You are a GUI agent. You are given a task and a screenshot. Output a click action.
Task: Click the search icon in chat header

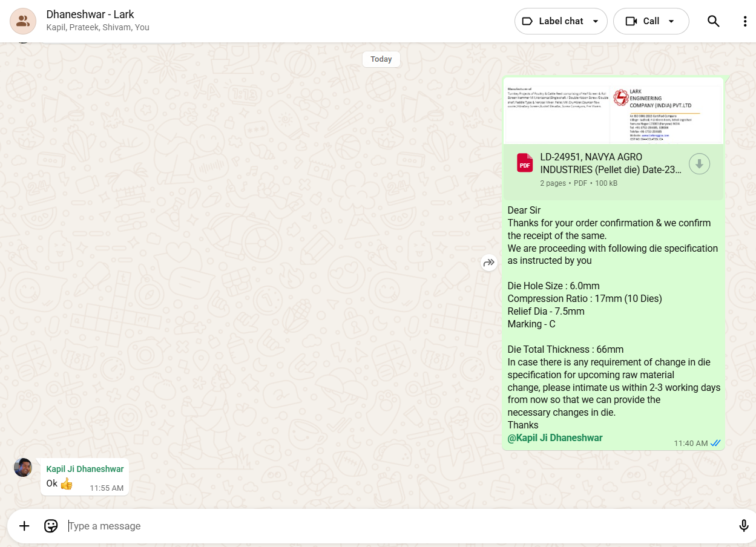coord(714,21)
